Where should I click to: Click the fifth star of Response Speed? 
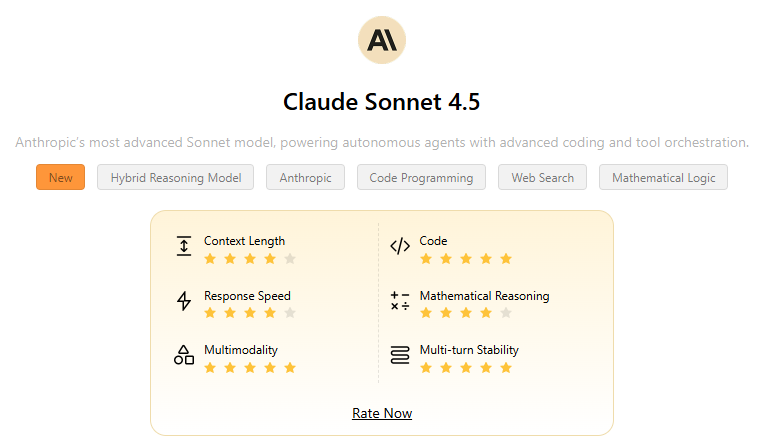tap(290, 313)
